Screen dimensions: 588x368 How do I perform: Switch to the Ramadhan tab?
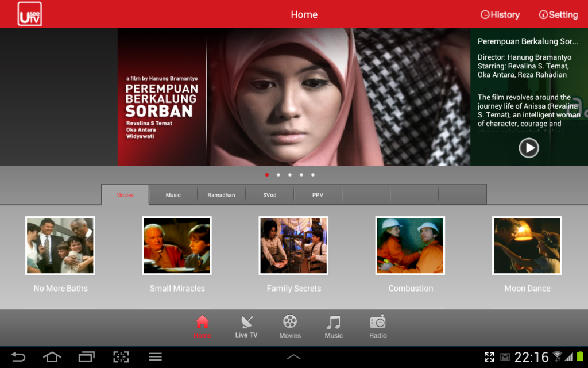point(221,195)
